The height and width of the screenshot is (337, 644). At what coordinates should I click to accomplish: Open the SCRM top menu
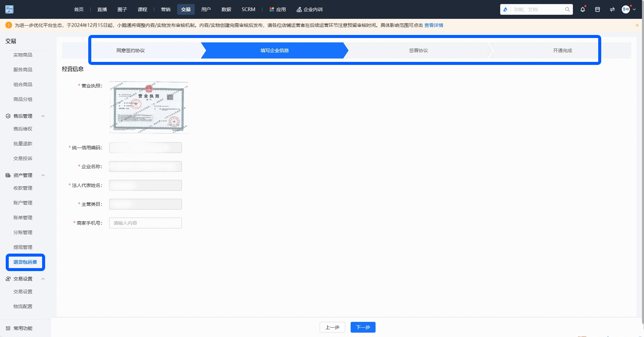(x=249, y=9)
